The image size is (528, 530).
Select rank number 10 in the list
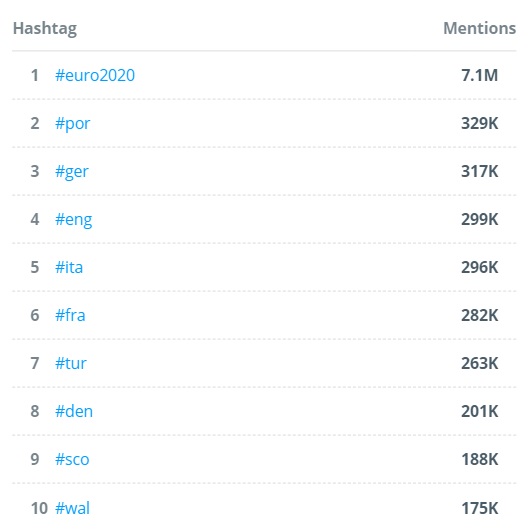tap(39, 508)
